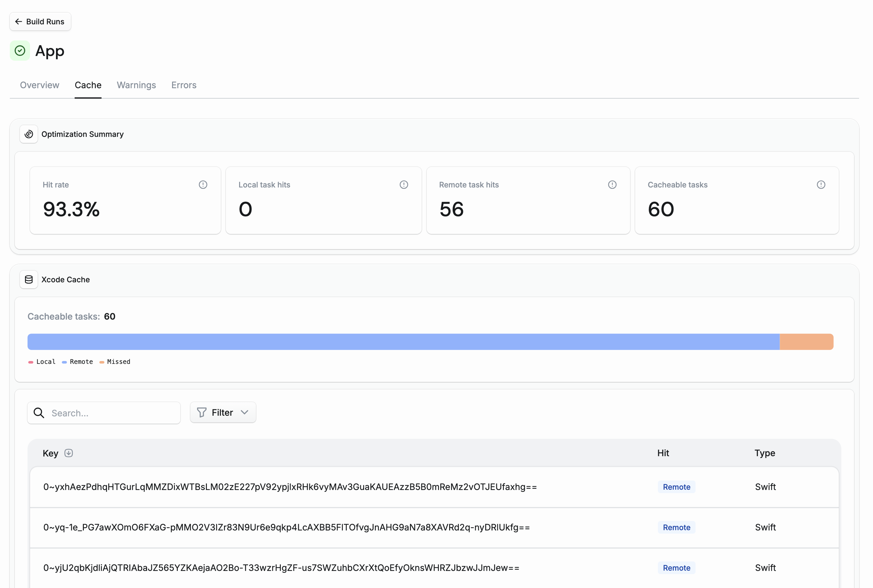
Task: Click the magnifier icon in the search bar
Action: [x=39, y=413]
